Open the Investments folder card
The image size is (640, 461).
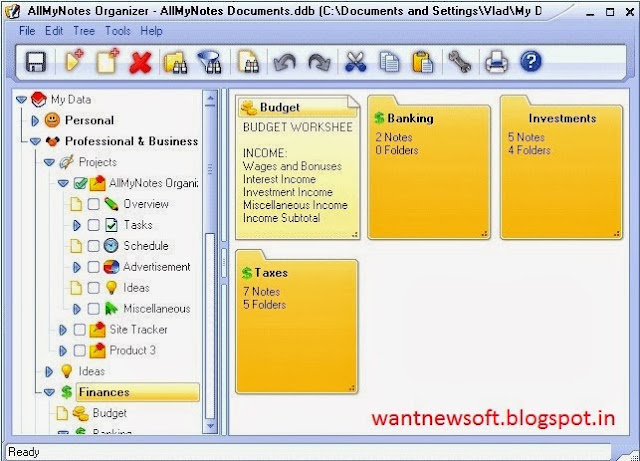tap(562, 167)
